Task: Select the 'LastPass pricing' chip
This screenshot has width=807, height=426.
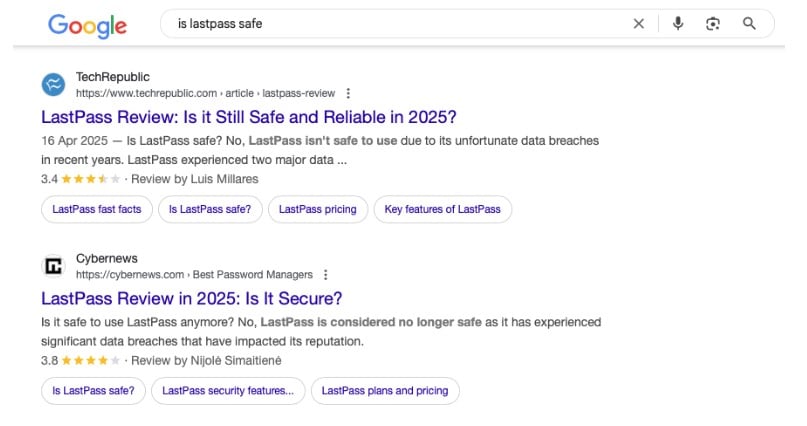Action: (x=318, y=209)
